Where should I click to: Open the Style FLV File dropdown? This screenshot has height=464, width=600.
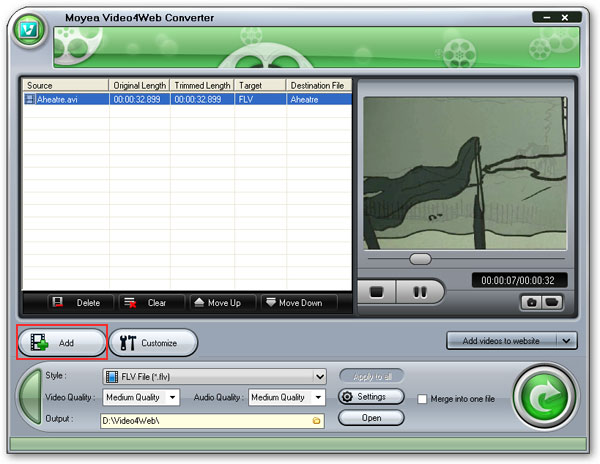[x=214, y=377]
